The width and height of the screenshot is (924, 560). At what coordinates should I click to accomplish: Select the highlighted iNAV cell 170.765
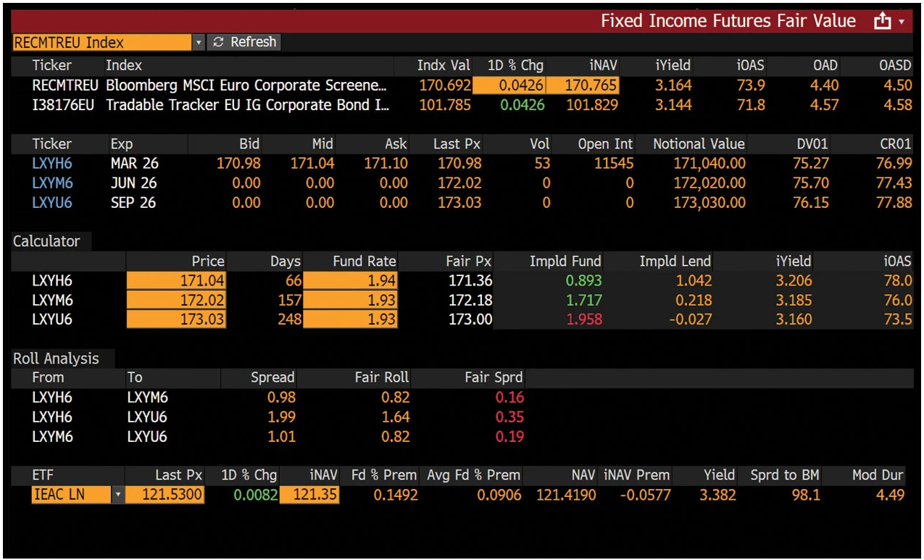tap(583, 85)
